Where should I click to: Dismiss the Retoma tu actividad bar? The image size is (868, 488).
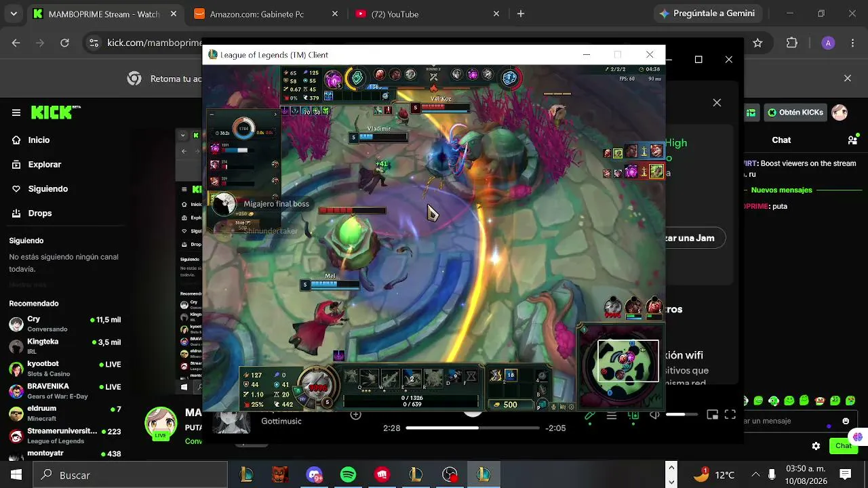pos(847,79)
